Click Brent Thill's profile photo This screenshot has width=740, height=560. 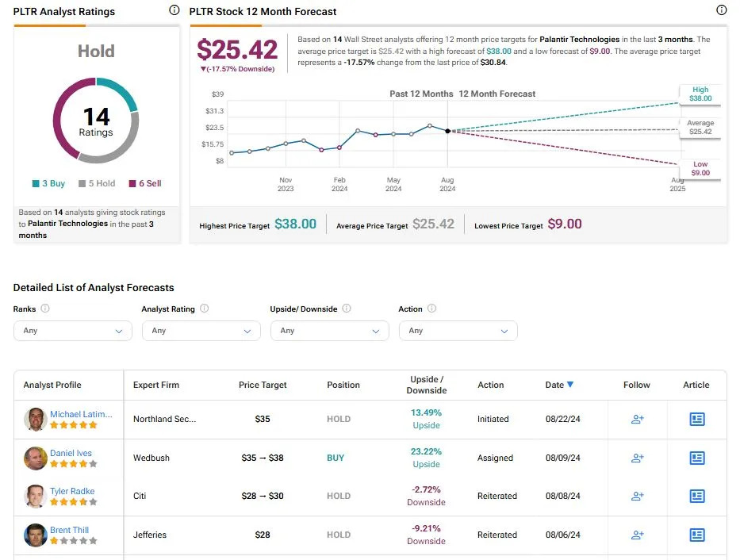(x=36, y=535)
